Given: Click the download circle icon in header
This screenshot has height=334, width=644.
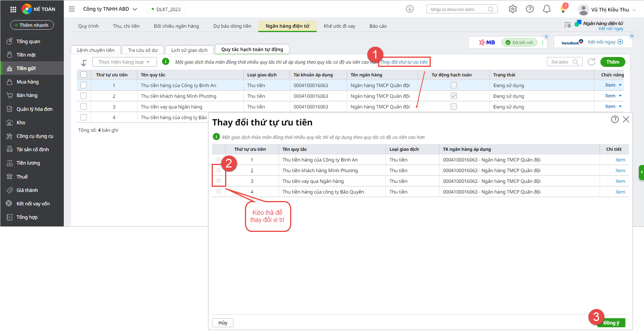Looking at the screenshot, I should [410, 9].
